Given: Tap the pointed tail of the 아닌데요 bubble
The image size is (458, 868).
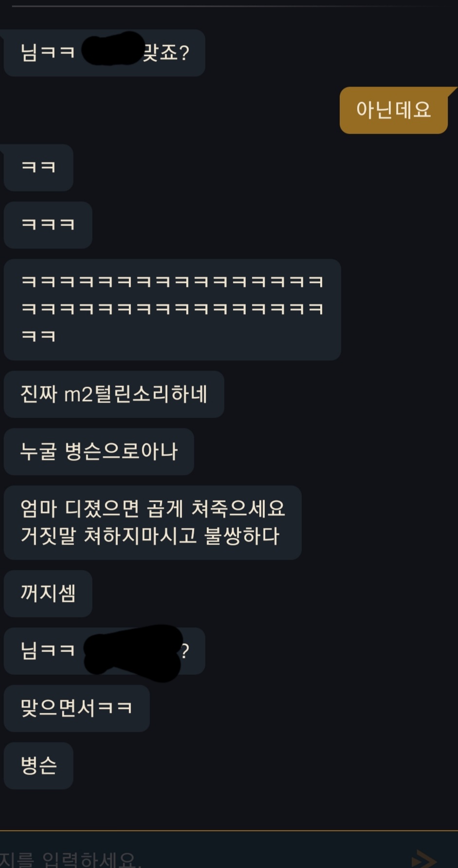Looking at the screenshot, I should [452, 91].
